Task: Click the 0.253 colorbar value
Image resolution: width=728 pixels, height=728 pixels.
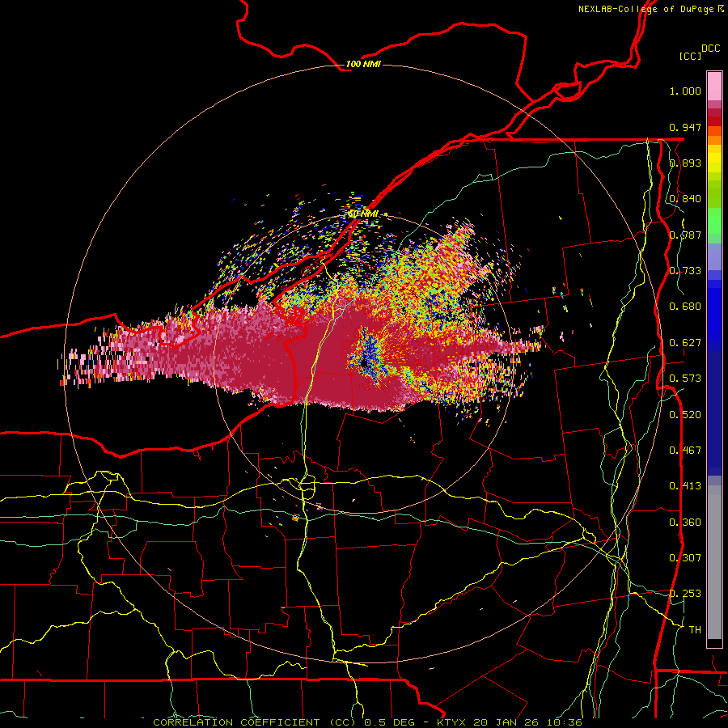Action: pyautogui.click(x=685, y=594)
